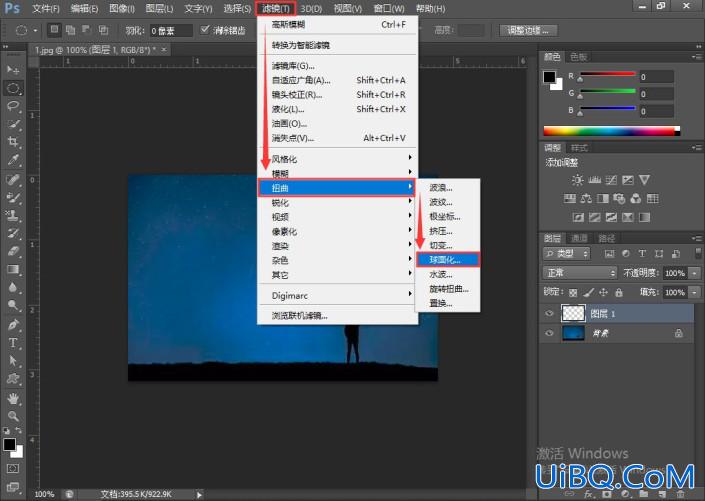Choose Intersect with selection mode button
The image size is (705, 501).
point(103,30)
